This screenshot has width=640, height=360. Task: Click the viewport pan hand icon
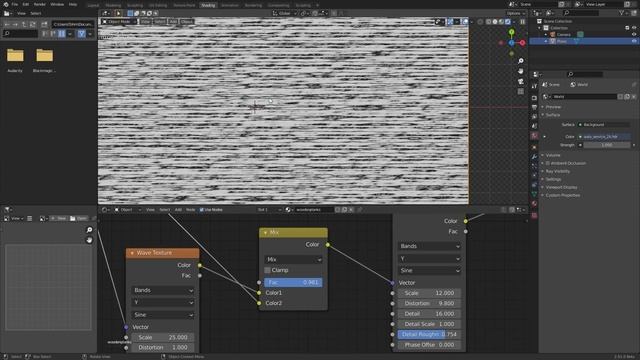[x=520, y=71]
